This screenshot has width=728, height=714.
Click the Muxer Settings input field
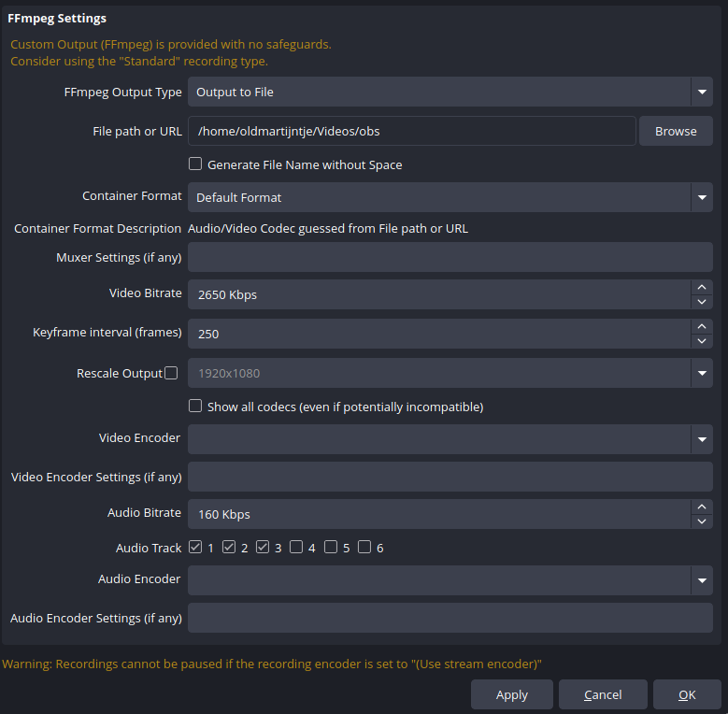tap(450, 257)
